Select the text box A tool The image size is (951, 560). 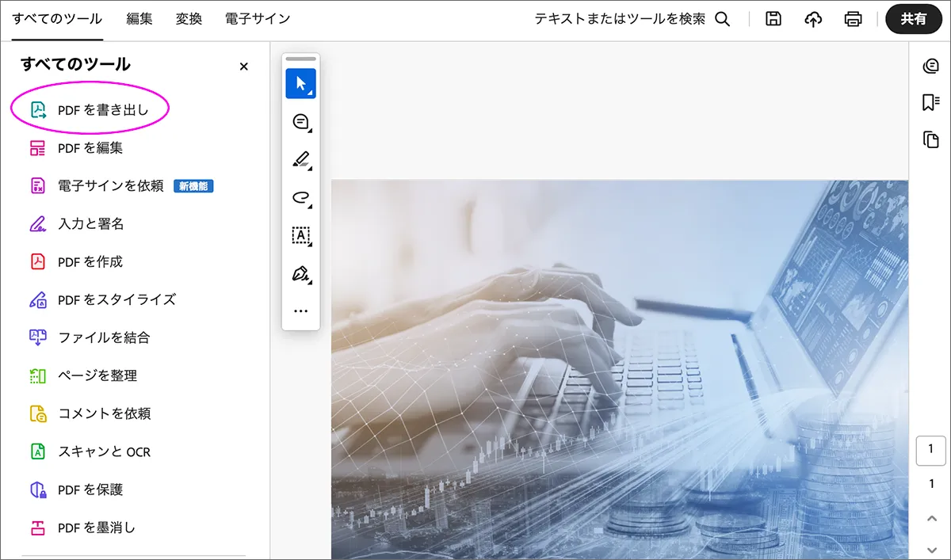pyautogui.click(x=301, y=236)
